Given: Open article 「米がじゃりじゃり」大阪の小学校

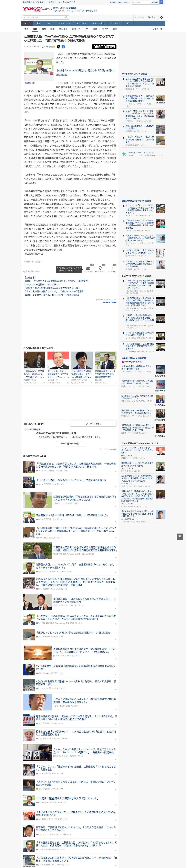Looking at the screenshot, I should coord(73,632).
